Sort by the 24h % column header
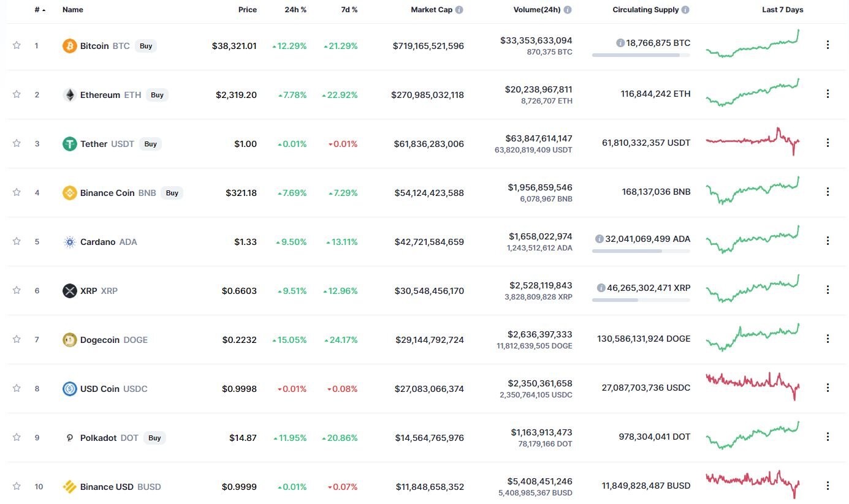This screenshot has width=849, height=504. pyautogui.click(x=297, y=10)
